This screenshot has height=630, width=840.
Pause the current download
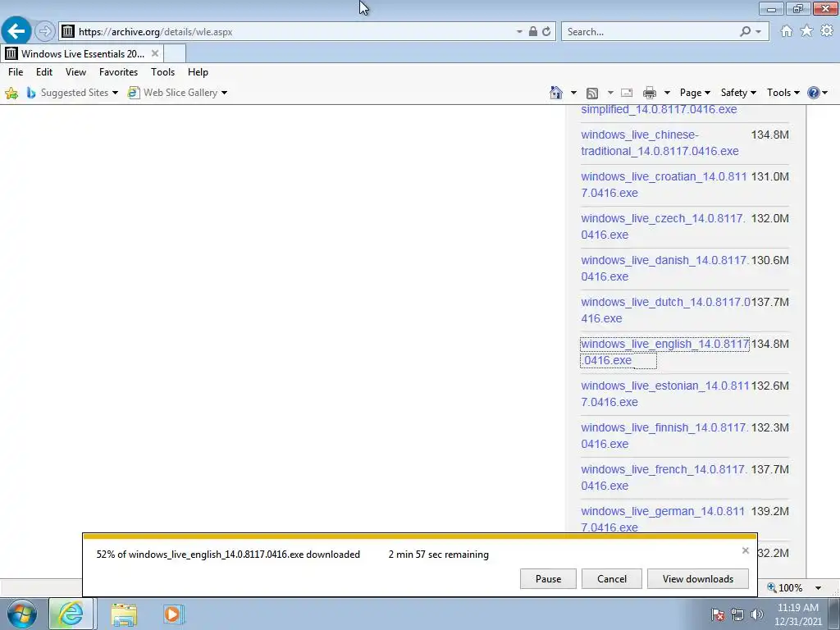tap(548, 578)
